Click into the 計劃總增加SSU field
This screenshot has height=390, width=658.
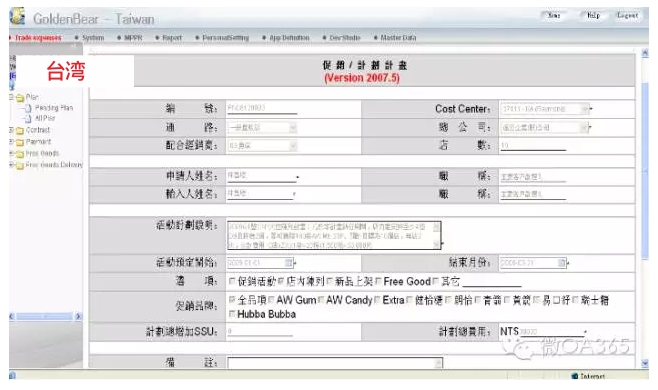coord(260,331)
